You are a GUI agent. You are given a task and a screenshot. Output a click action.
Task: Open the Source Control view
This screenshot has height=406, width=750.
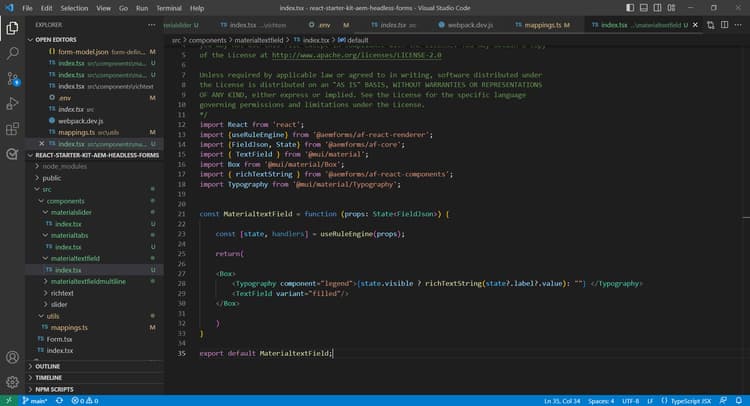point(13,76)
